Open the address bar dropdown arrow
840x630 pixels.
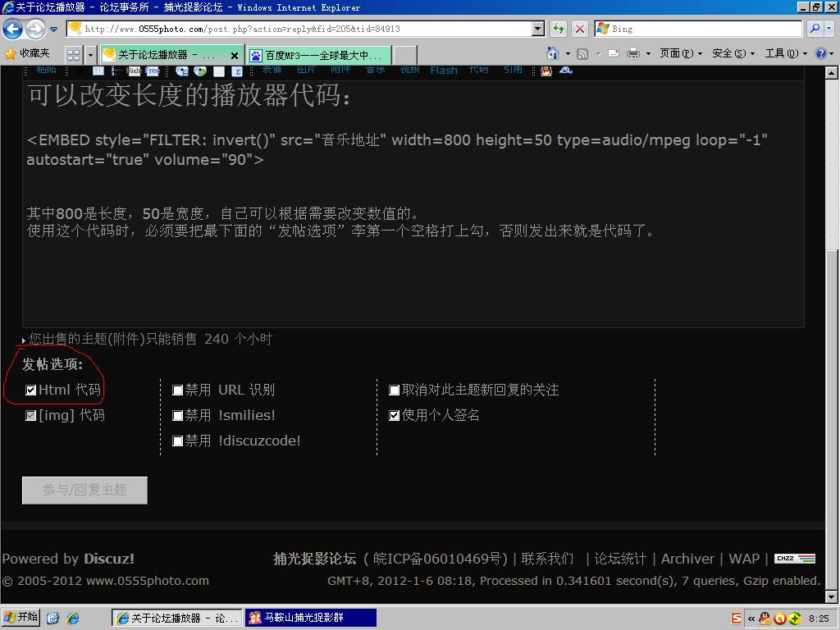coord(538,29)
